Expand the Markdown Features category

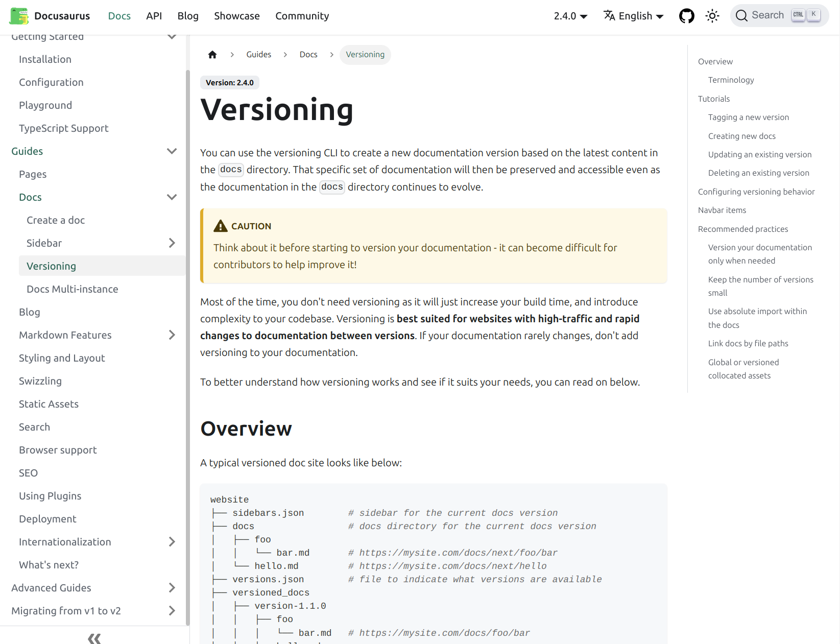172,335
